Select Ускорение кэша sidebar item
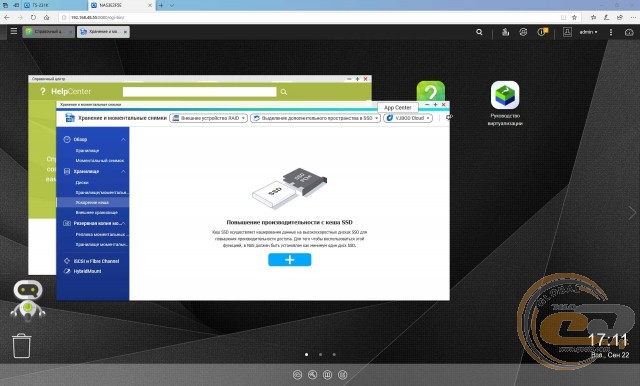Screen dimensions: 640x386 93,202
